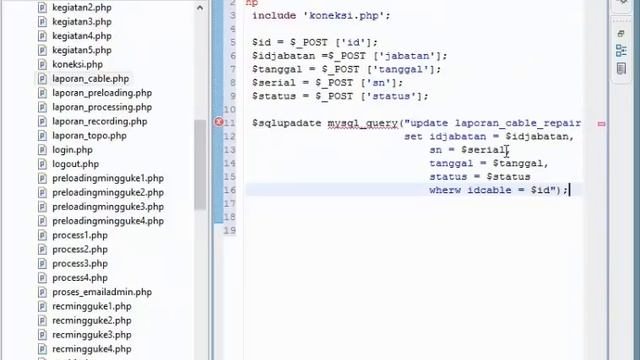Click the text "set idjabatan = $idjabatan,"
Viewport: 640px width, 360px height.
pos(489,137)
